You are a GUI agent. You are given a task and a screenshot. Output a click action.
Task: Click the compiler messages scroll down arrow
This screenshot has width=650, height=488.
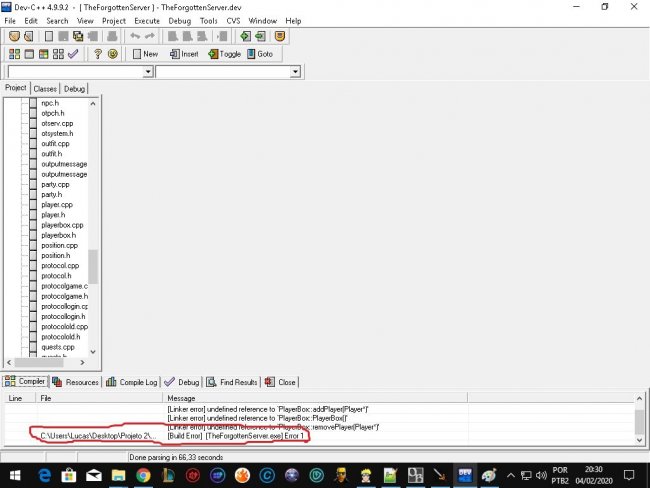(x=639, y=440)
